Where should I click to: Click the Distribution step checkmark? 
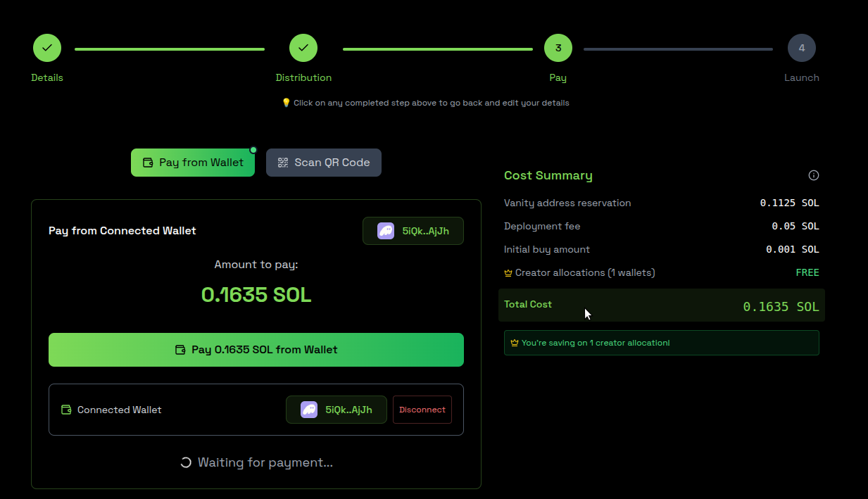pos(303,47)
